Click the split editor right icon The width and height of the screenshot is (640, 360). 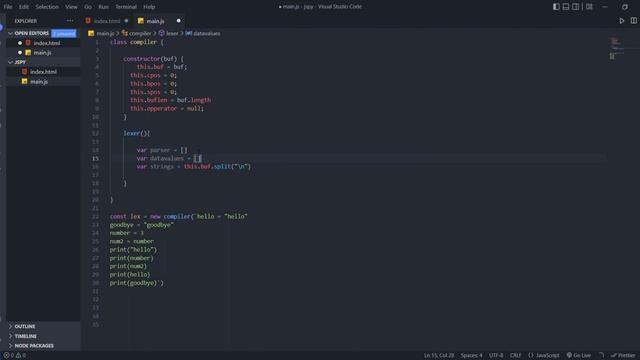tap(633, 21)
